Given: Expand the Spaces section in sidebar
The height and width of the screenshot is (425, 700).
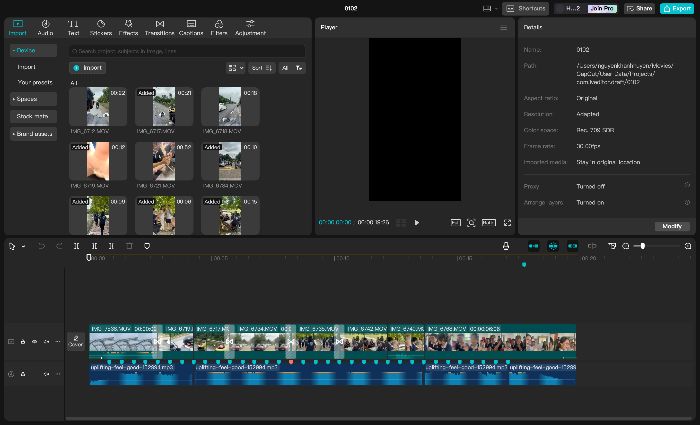Looking at the screenshot, I should tap(33, 99).
